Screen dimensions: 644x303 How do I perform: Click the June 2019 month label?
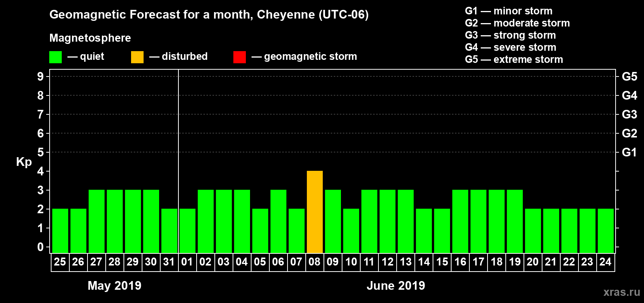[396, 286]
